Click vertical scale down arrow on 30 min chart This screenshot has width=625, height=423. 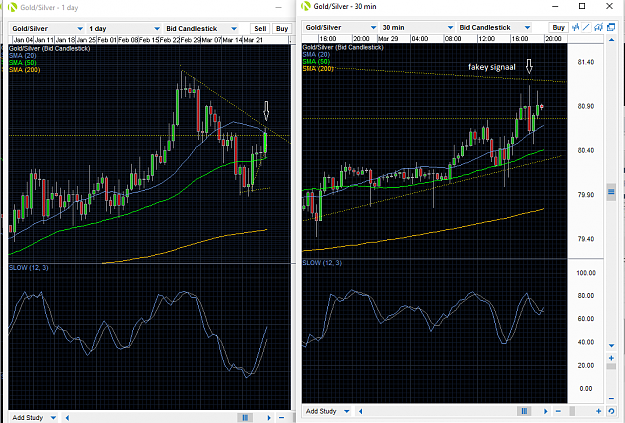tap(611, 346)
